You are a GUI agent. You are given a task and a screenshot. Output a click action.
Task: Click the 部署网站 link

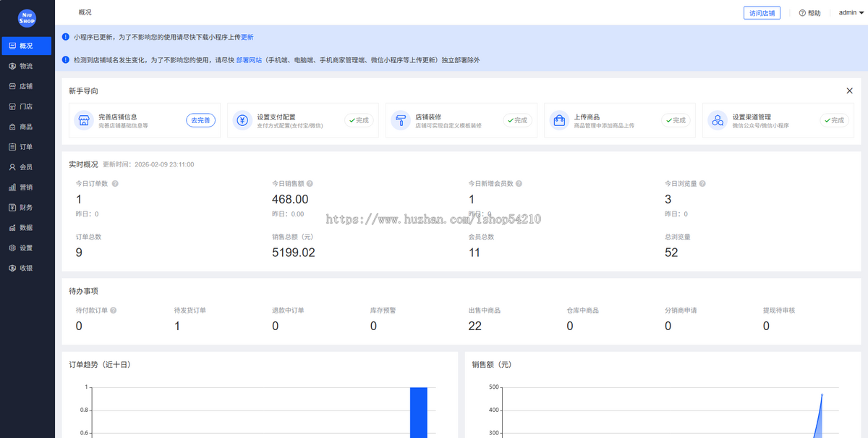249,60
